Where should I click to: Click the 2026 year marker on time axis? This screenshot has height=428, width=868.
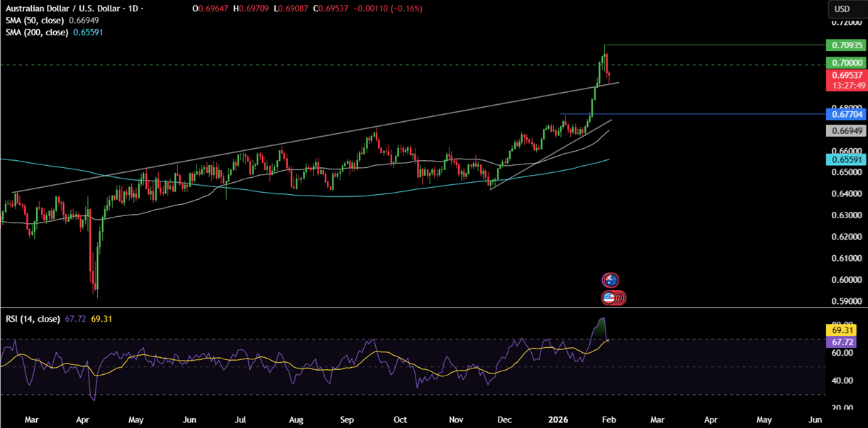[x=557, y=420]
